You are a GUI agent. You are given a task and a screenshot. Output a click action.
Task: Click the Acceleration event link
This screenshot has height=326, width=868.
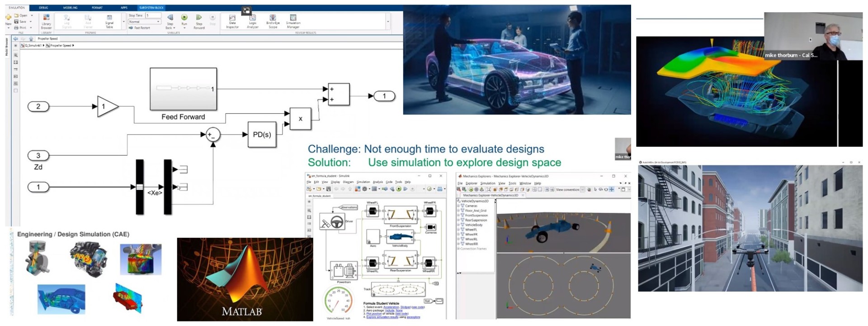click(391, 307)
